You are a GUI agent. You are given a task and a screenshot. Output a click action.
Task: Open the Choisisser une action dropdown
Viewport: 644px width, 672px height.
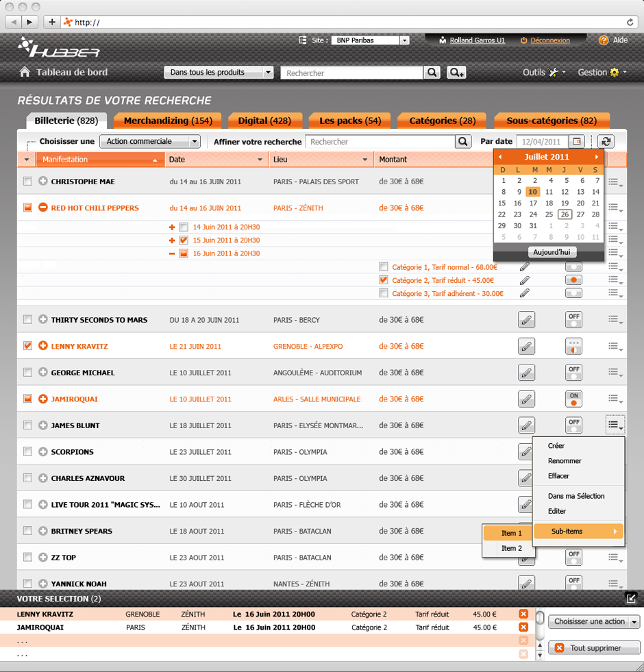click(x=594, y=621)
